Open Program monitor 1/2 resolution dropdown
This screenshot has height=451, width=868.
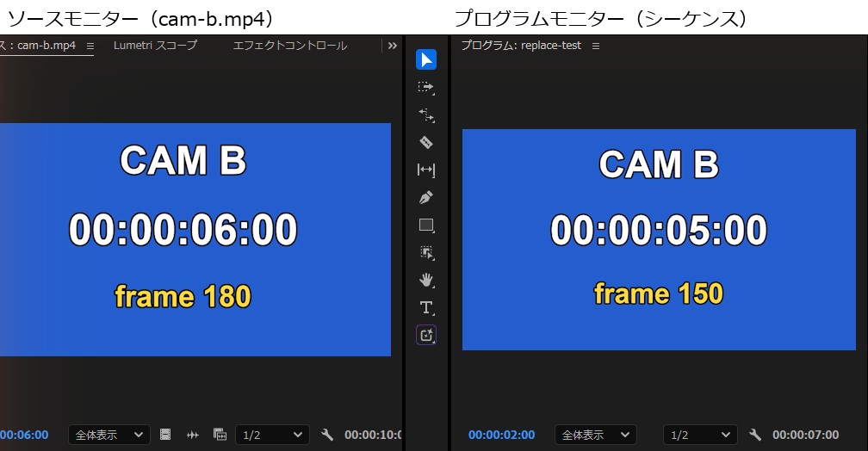click(x=700, y=435)
